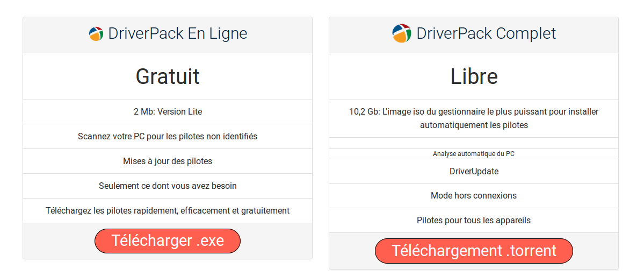Click Mises à jour des pilotes row
644x276 pixels.
click(168, 161)
